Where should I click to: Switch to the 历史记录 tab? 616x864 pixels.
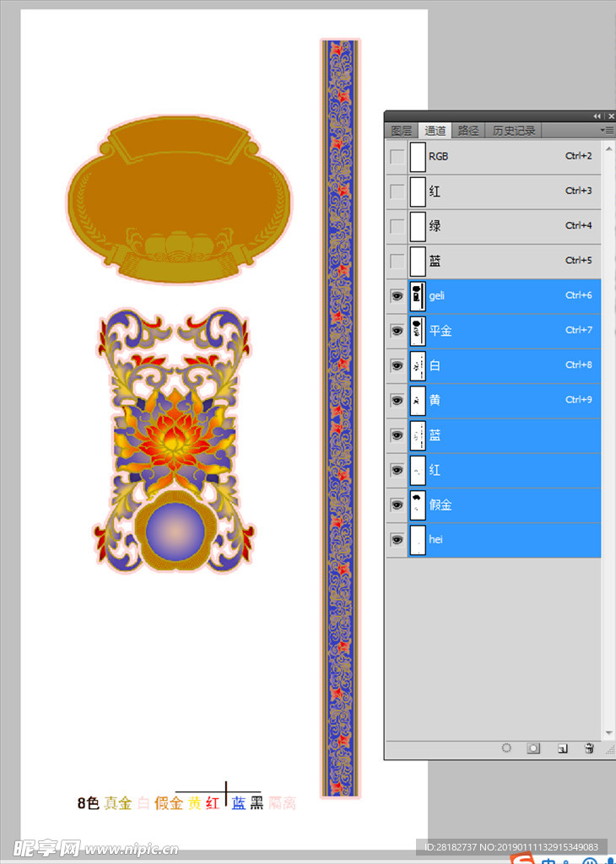514,131
